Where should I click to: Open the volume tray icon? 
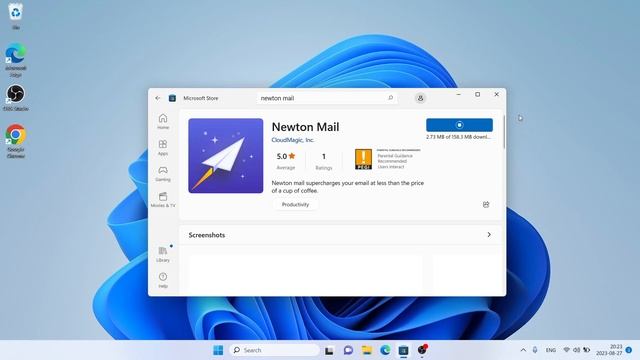click(576, 350)
